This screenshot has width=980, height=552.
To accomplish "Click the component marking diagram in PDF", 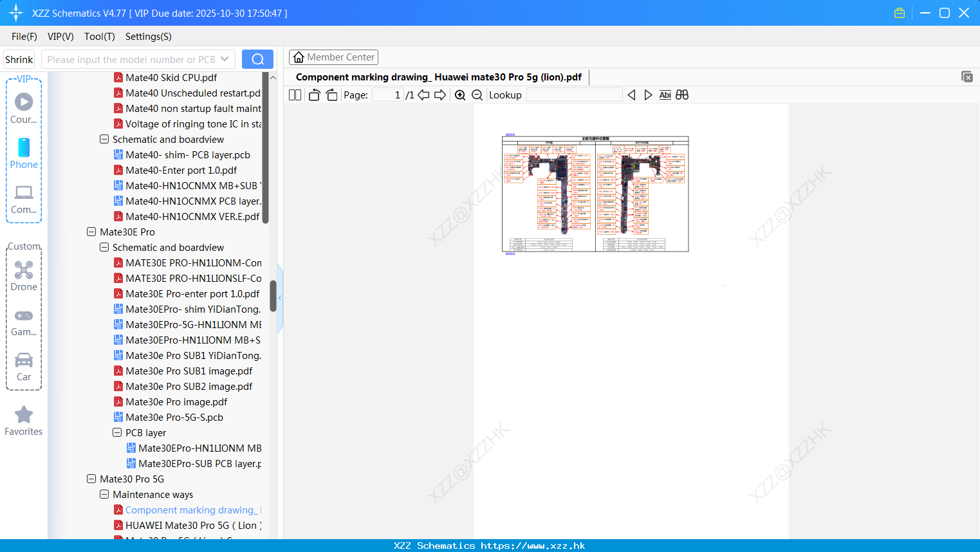I will 595,194.
